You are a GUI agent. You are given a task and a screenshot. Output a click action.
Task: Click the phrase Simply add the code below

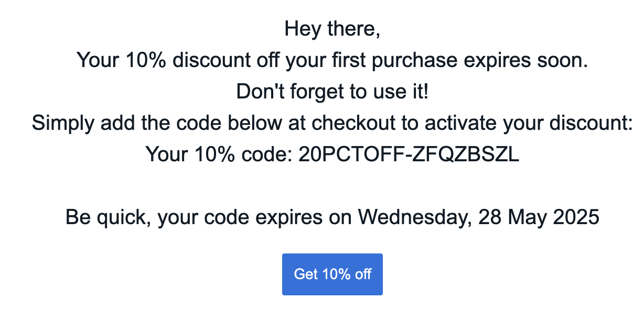point(156,124)
